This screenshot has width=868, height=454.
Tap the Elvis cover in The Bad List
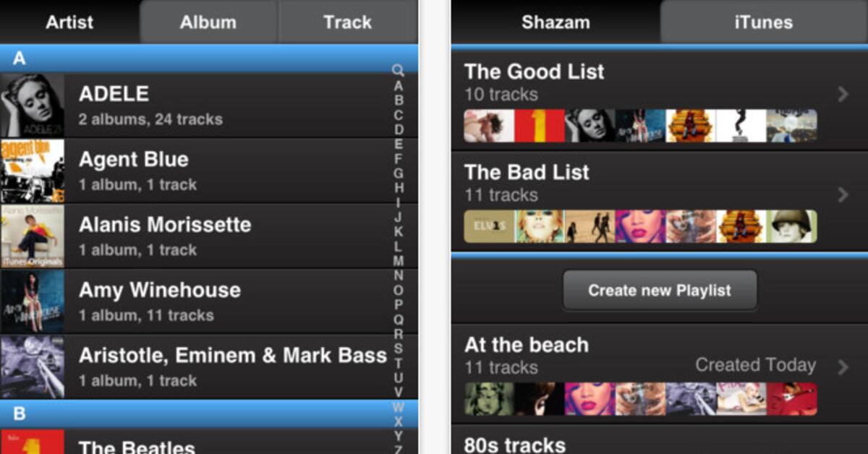pyautogui.click(x=489, y=226)
